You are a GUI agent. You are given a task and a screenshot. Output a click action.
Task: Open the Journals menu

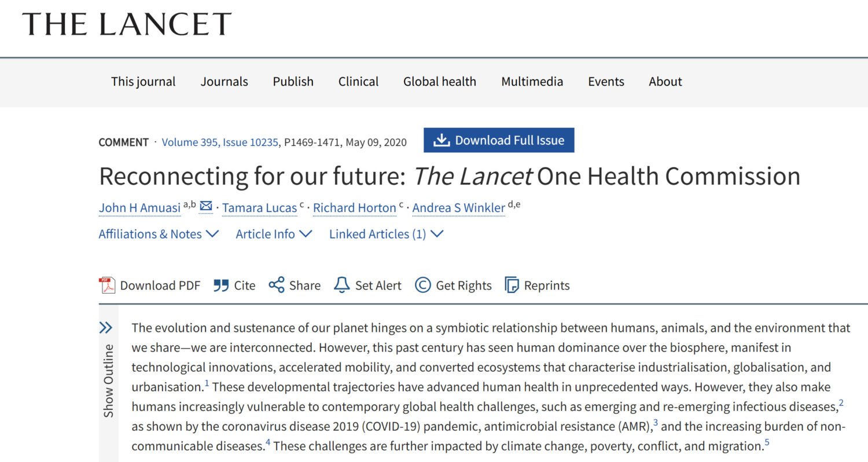[x=224, y=82]
